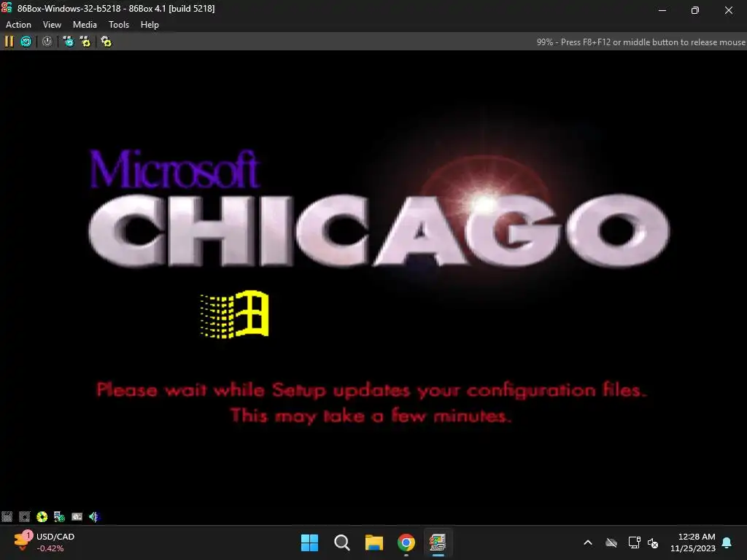747x560 pixels.
Task: Restore down the 86Box window
Action: [695, 10]
